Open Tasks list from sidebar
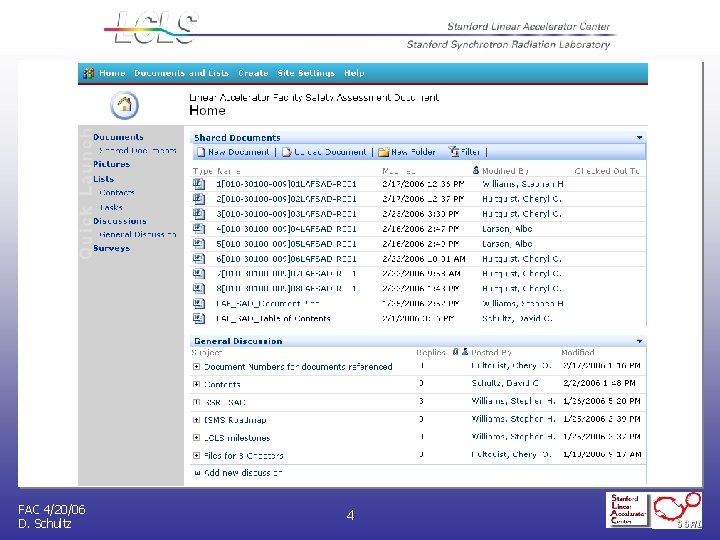Screen dimensions: 720x540 [x=111, y=207]
